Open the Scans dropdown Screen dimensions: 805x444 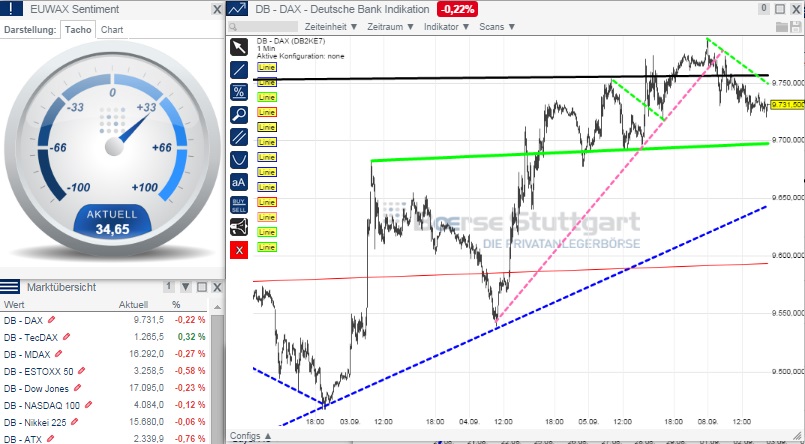(497, 27)
